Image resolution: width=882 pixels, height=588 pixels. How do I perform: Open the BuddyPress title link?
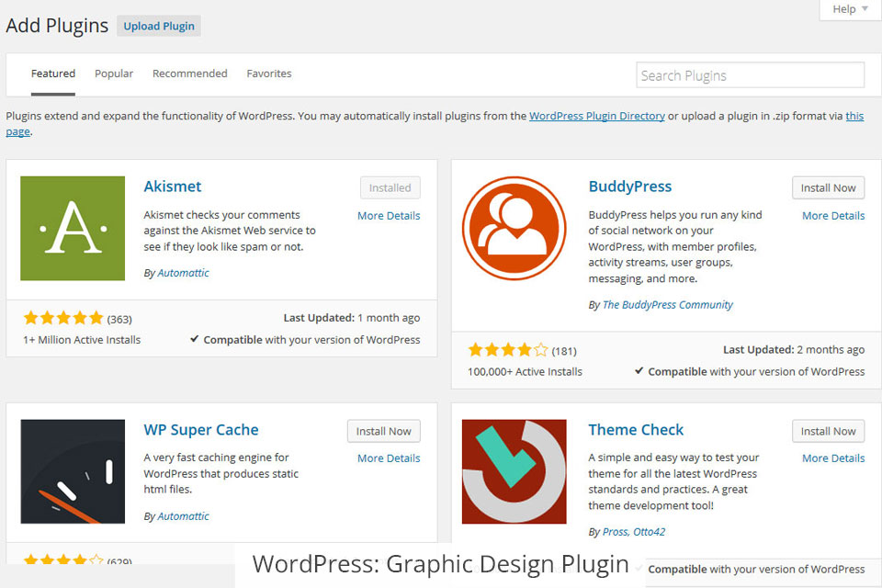click(x=630, y=187)
